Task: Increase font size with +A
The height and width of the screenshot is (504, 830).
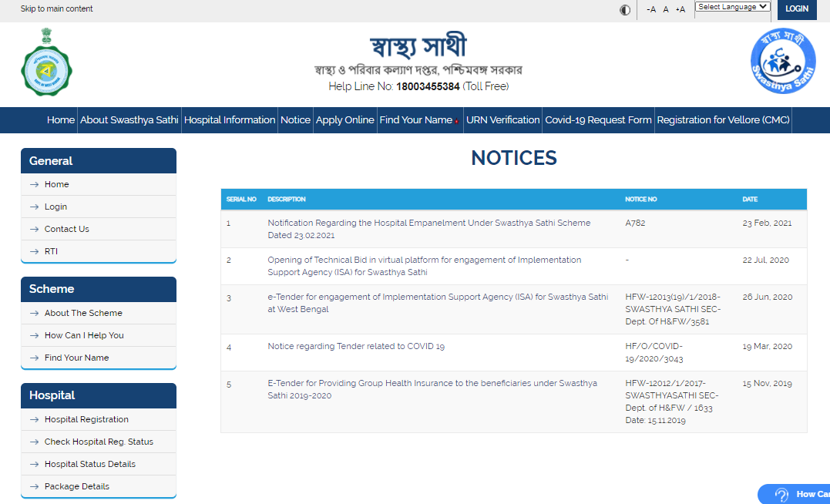Action: tap(680, 9)
